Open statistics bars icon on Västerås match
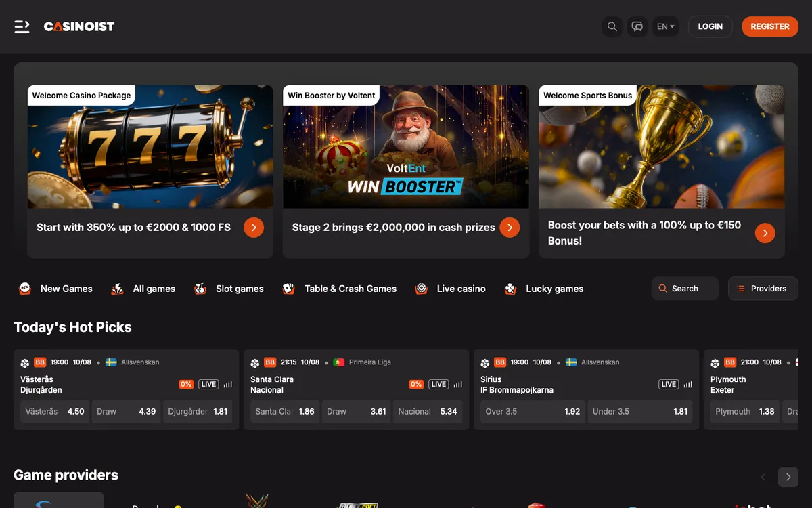Viewport: 812px width, 508px height. tap(227, 384)
